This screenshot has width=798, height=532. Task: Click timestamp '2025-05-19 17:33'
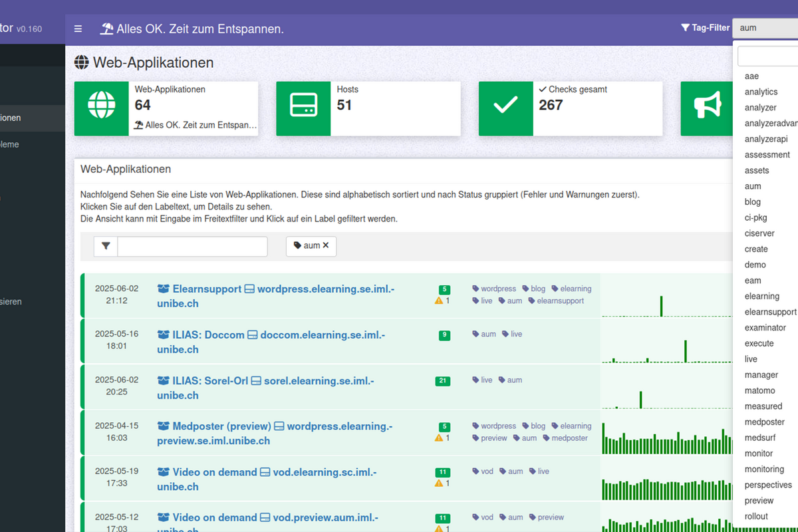pyautogui.click(x=116, y=477)
